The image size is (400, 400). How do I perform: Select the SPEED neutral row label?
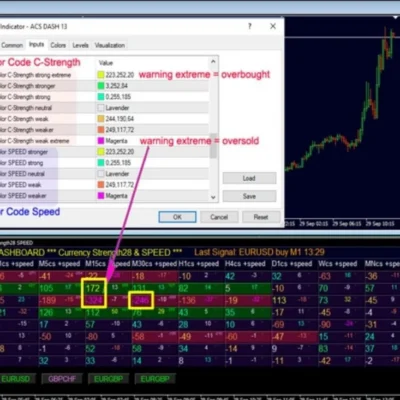click(x=22, y=174)
